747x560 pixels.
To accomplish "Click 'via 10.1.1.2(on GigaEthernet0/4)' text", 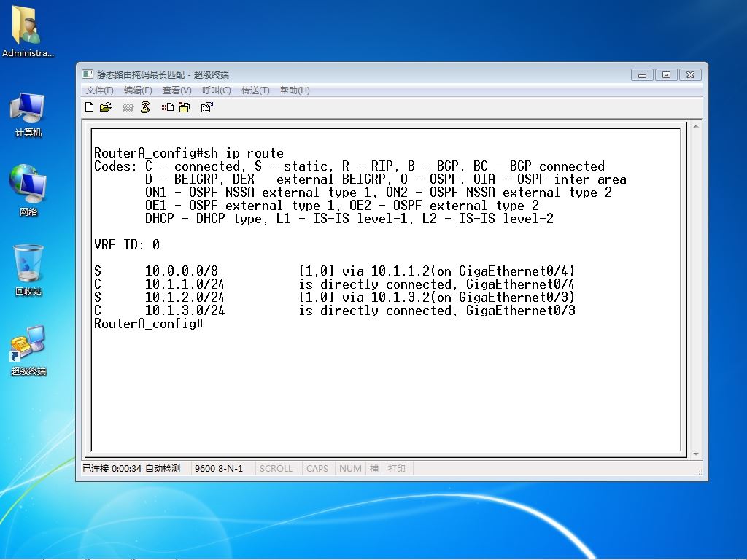I will pyautogui.click(x=458, y=271).
